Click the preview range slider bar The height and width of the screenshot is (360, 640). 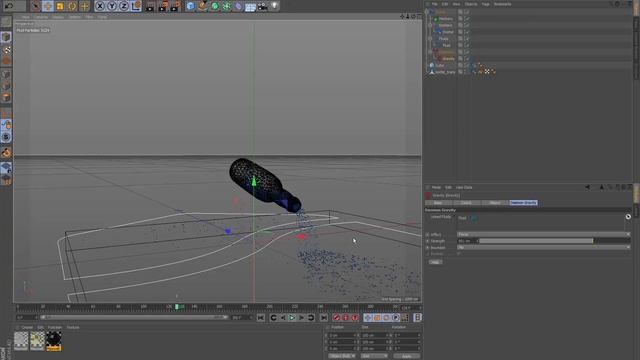pyautogui.click(x=133, y=317)
